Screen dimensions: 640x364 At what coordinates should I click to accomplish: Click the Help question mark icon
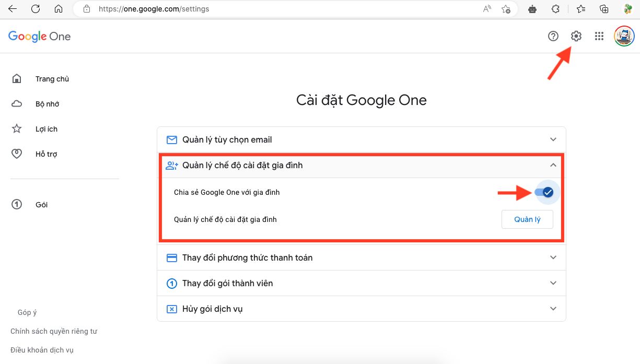tap(553, 36)
